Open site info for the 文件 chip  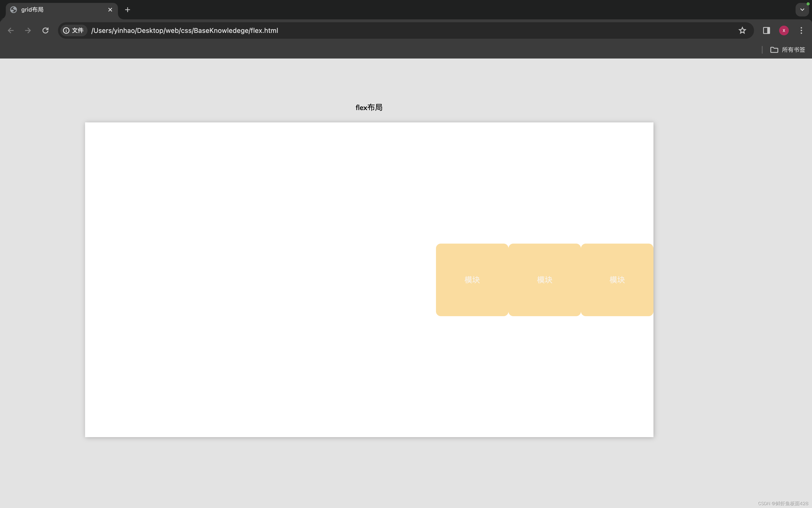pyautogui.click(x=73, y=30)
